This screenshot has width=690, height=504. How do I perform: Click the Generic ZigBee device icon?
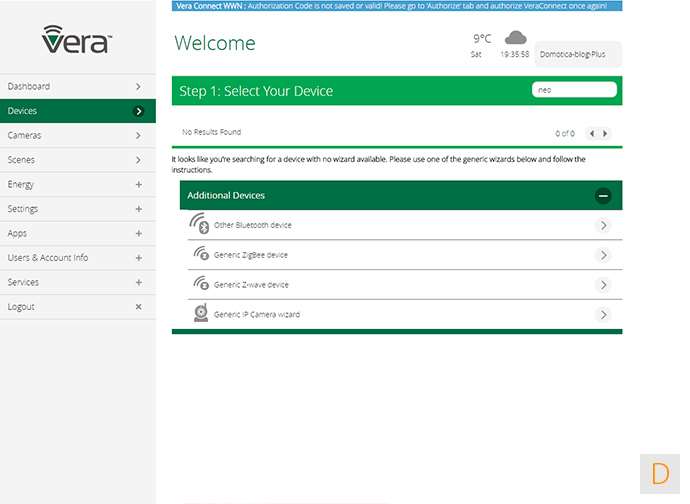click(199, 255)
